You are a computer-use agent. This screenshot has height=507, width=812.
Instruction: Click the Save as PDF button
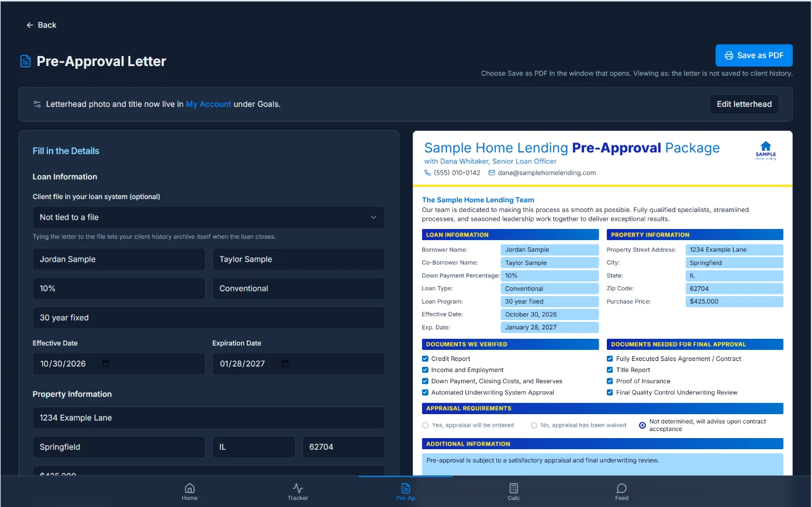point(754,55)
